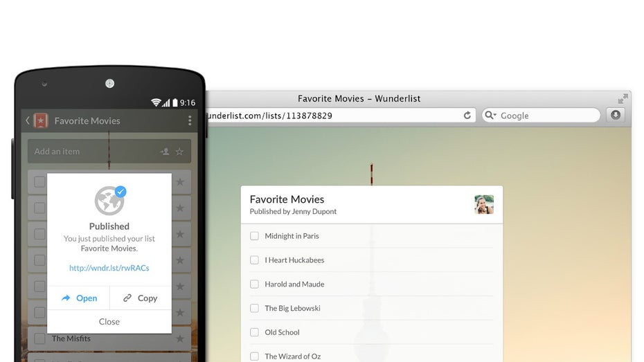Tap the Favorite Movies title on phone
Viewport: 644px width, 362px height.
click(87, 120)
